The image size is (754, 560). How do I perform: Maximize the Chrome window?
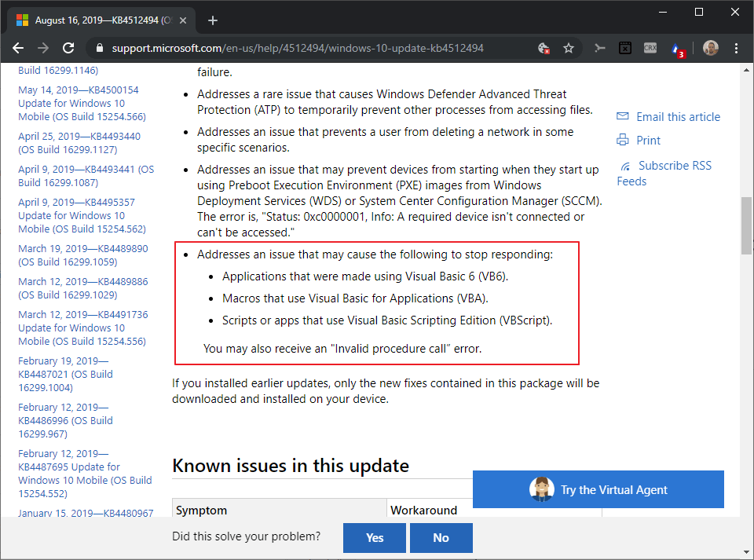point(699,12)
